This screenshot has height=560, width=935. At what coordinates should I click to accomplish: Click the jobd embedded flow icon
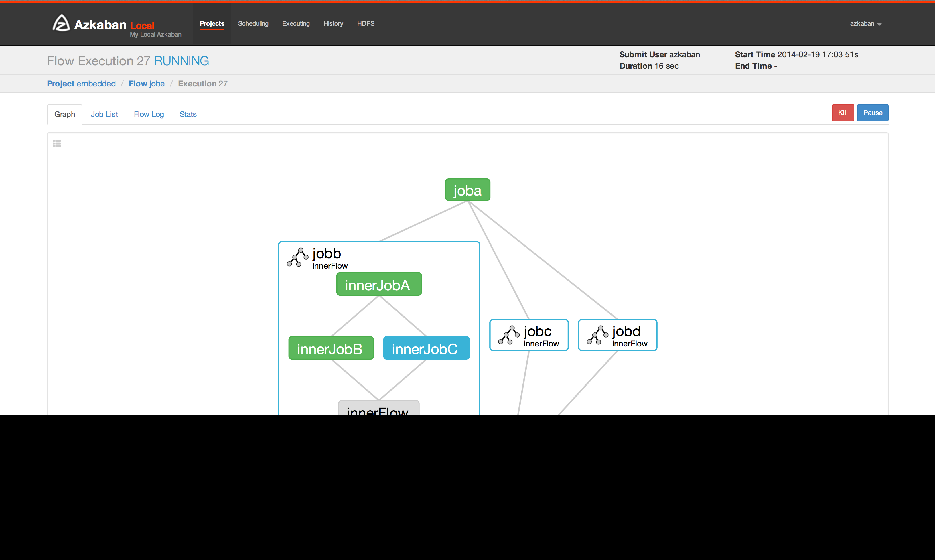597,335
